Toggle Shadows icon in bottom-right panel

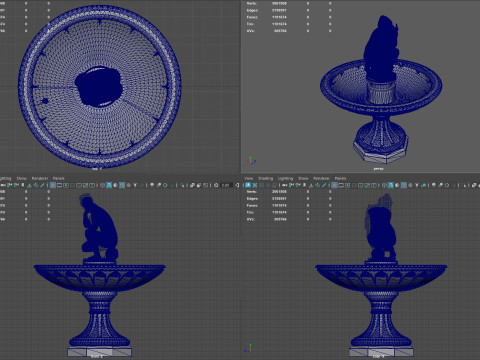pyautogui.click(x=424, y=185)
